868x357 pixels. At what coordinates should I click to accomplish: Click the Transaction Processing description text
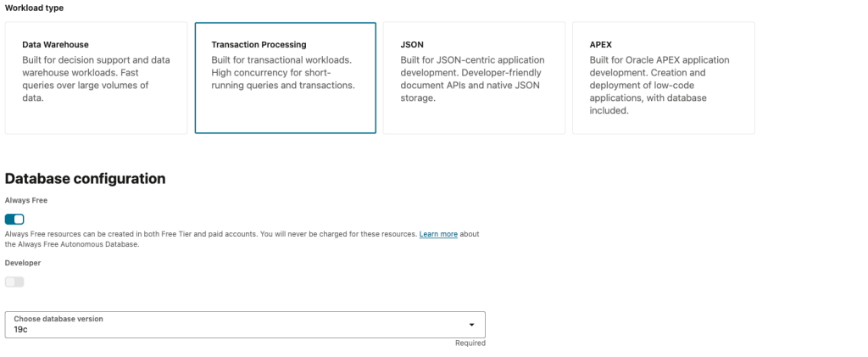(282, 73)
